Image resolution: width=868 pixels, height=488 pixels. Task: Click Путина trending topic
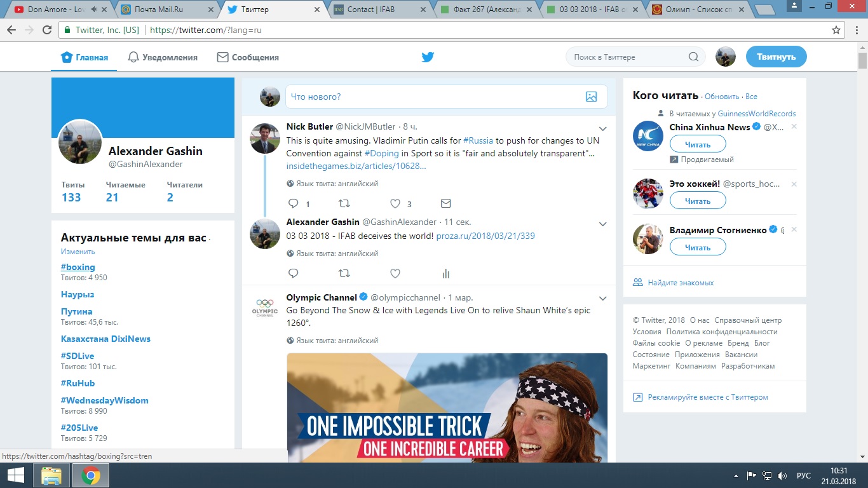pos(76,311)
